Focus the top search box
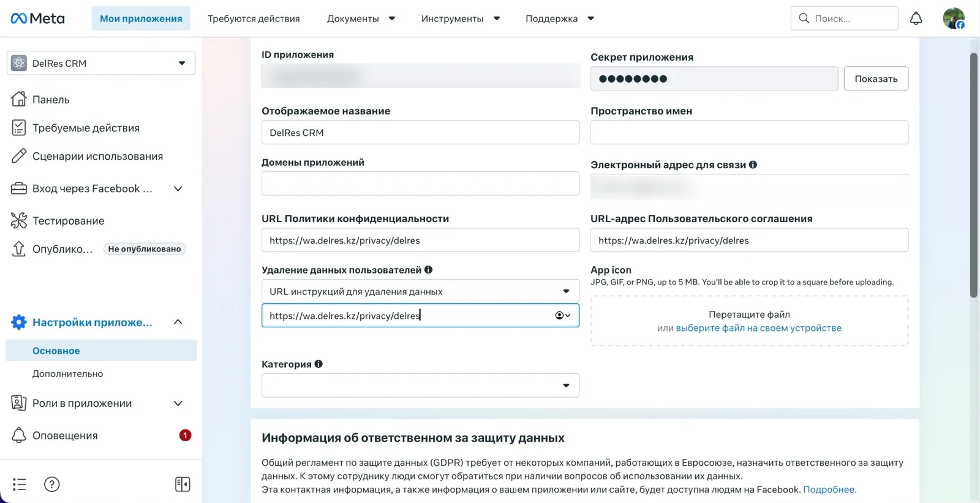 tap(844, 18)
